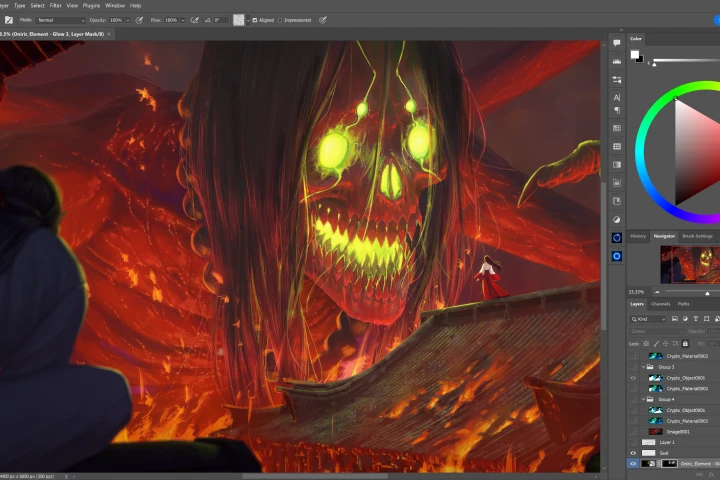This screenshot has height=480, width=720.
Task: Open the Learn panel icon
Action: click(x=617, y=201)
